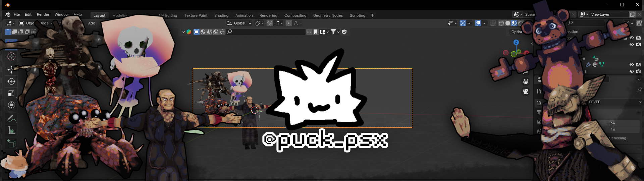Screen dimensions: 644x181
Task: Click the green mesh data triangle icon
Action: tap(602, 65)
